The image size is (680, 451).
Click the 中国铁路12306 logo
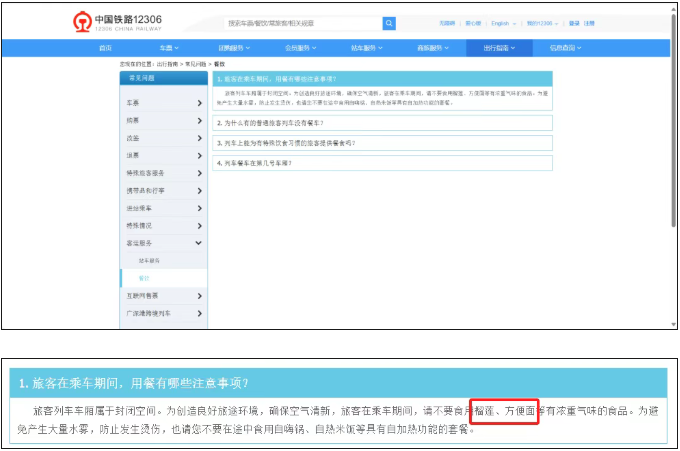coord(115,22)
